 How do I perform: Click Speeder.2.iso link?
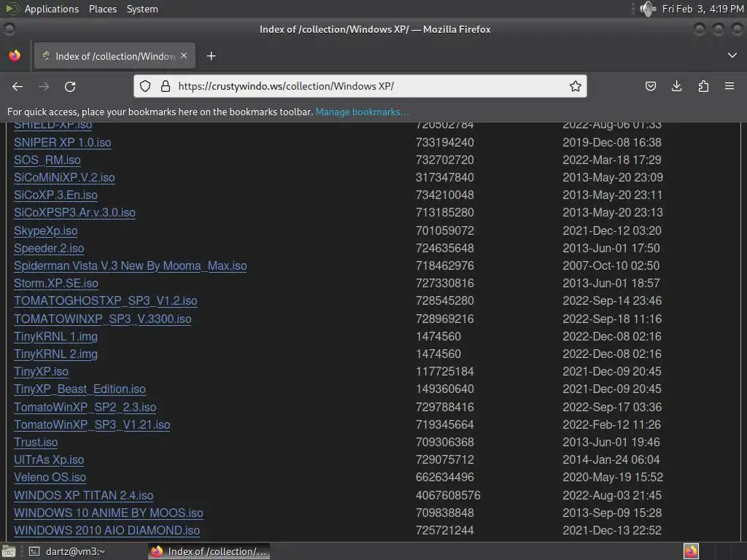[49, 249]
